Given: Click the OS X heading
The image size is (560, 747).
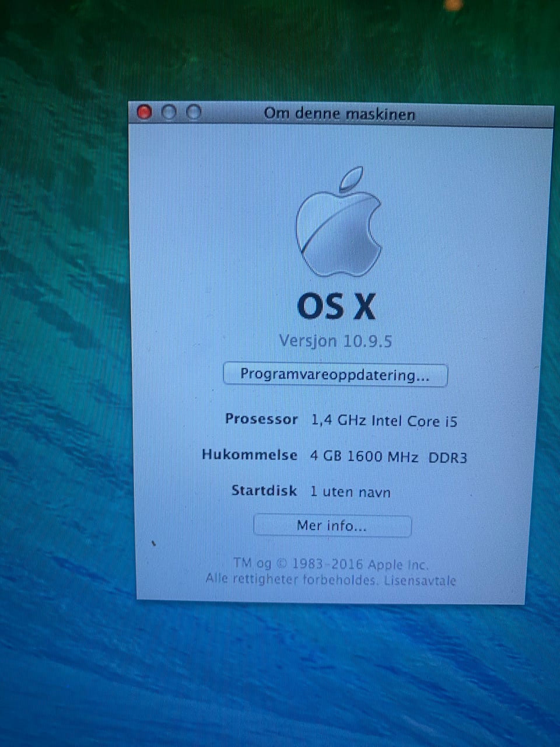Looking at the screenshot, I should (x=336, y=306).
